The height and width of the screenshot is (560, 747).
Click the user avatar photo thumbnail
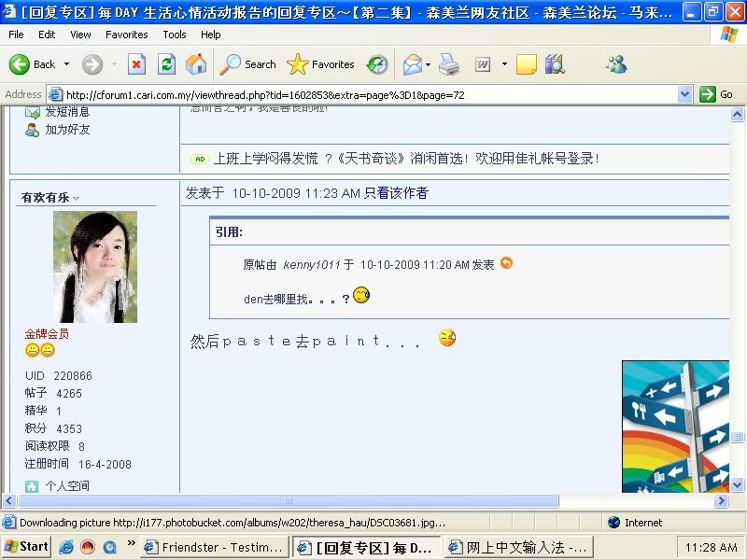pyautogui.click(x=95, y=267)
